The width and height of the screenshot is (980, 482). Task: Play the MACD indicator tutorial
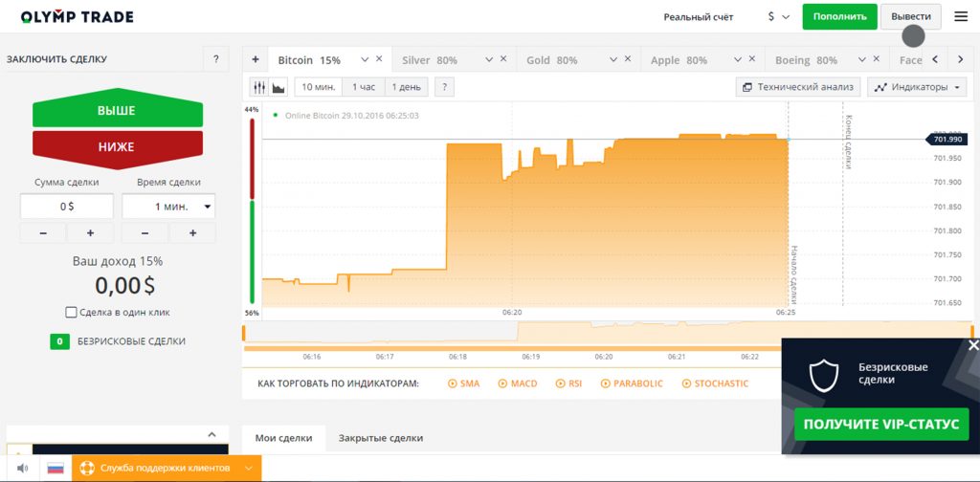[x=518, y=383]
